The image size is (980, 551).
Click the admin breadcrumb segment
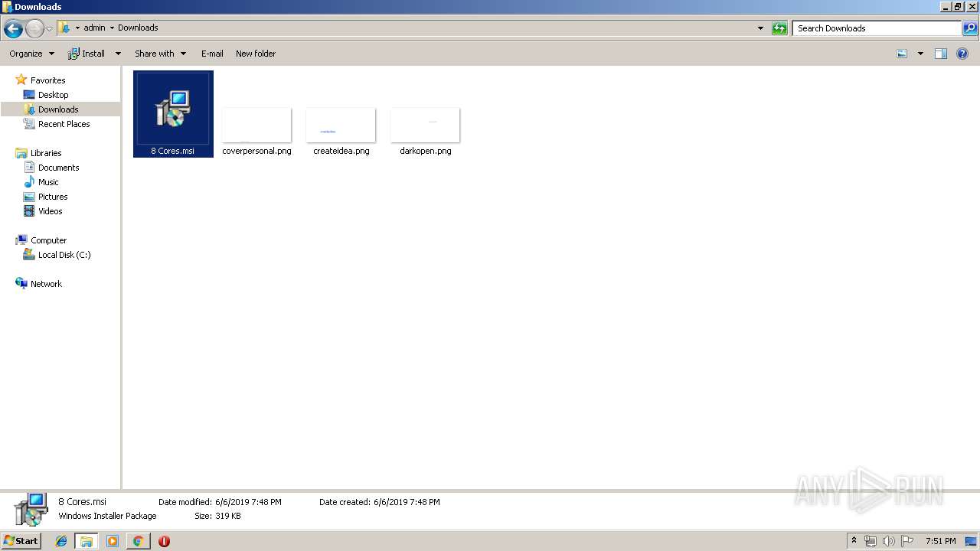94,28
